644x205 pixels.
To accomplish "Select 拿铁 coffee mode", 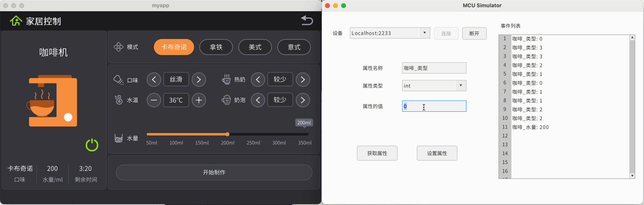I will [216, 47].
